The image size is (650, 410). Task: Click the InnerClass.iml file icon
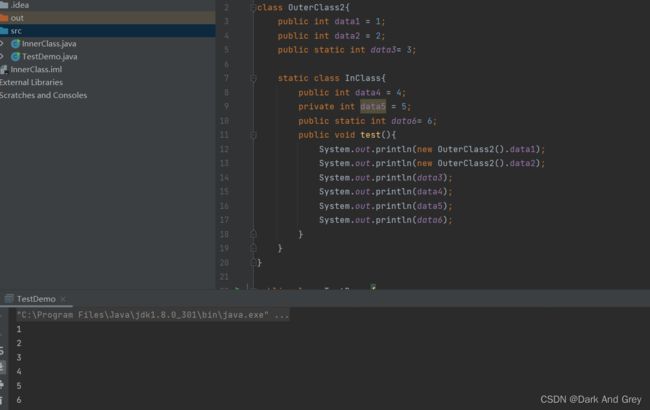[x=4, y=69]
